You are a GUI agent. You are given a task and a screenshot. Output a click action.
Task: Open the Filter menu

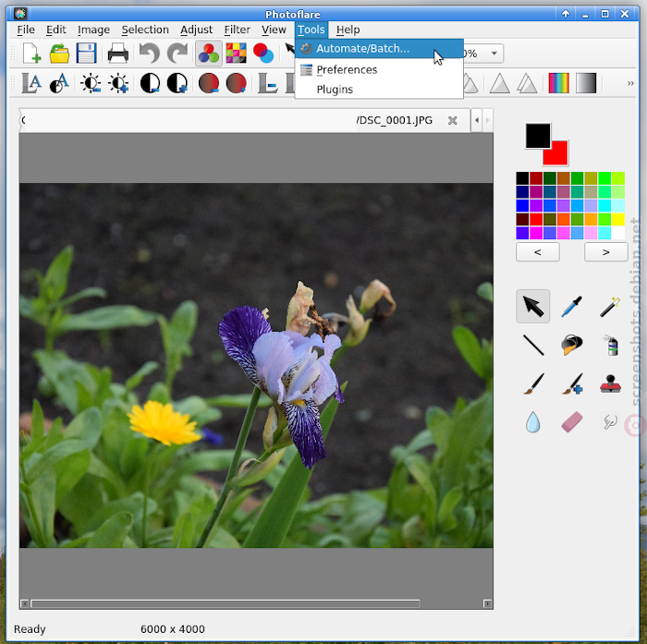click(x=237, y=30)
